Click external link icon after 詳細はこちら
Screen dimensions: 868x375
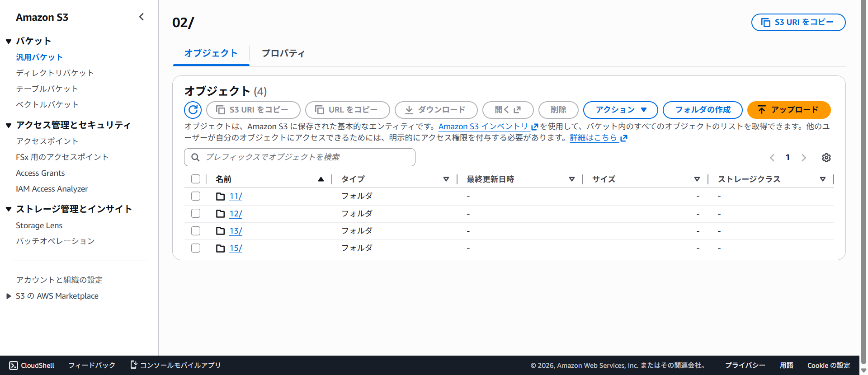624,138
